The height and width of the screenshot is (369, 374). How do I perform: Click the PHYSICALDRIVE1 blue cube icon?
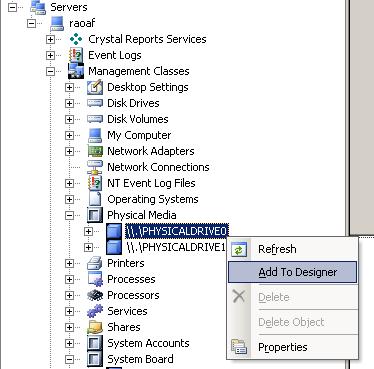[x=114, y=247]
